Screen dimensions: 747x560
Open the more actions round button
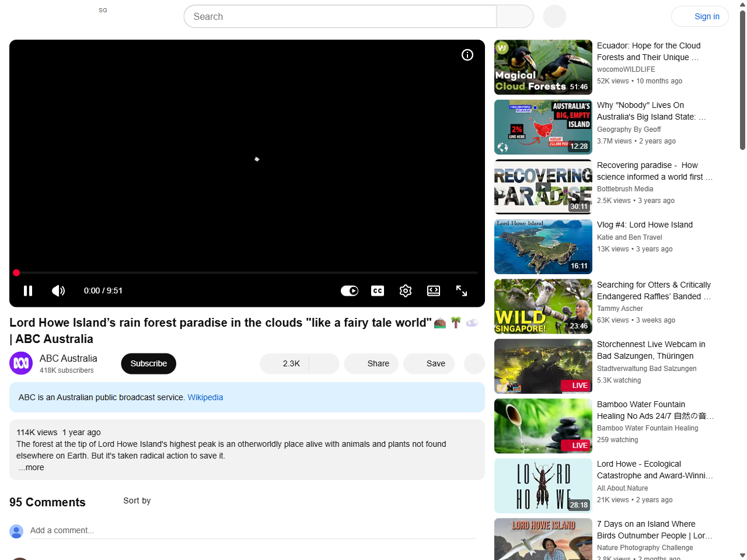click(x=474, y=363)
